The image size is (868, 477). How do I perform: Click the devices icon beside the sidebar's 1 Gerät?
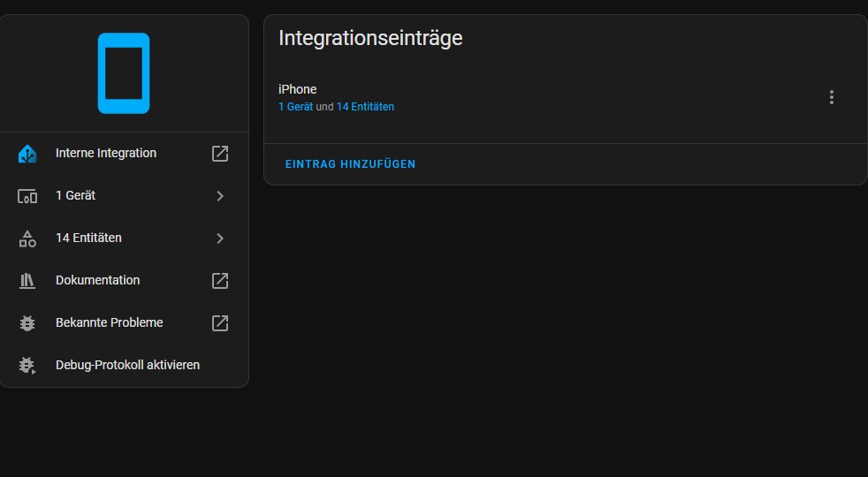(27, 196)
